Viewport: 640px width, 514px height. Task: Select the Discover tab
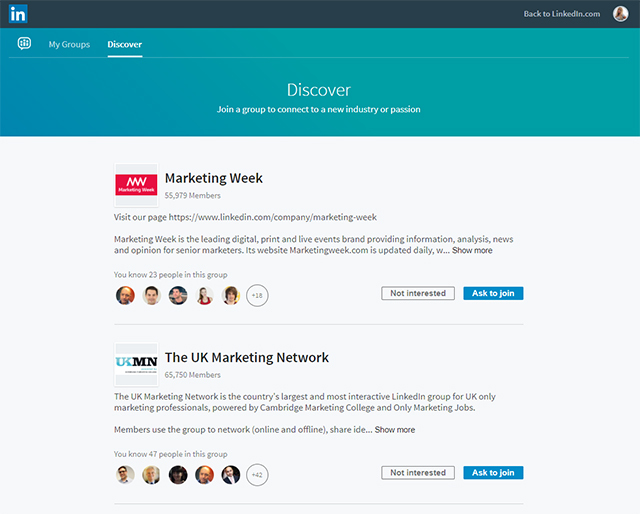click(125, 44)
